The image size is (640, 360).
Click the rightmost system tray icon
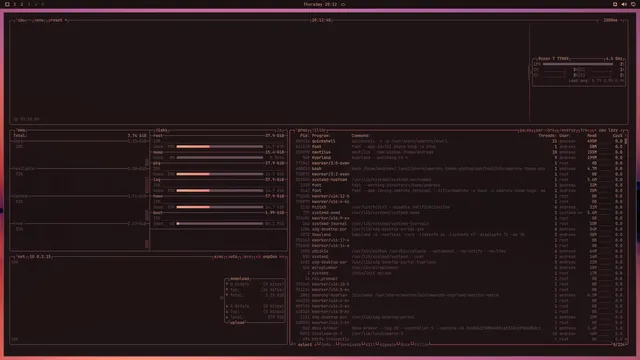pos(633,4)
